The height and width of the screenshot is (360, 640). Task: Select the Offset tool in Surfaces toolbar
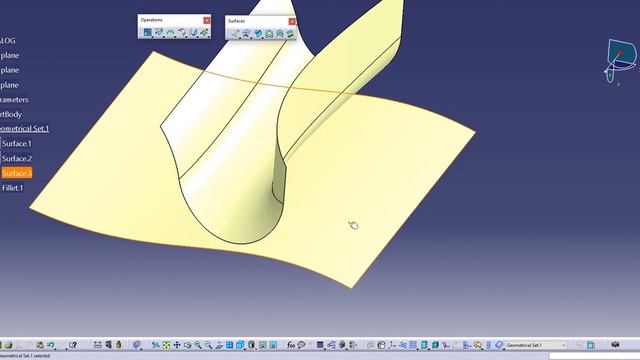coord(247,34)
